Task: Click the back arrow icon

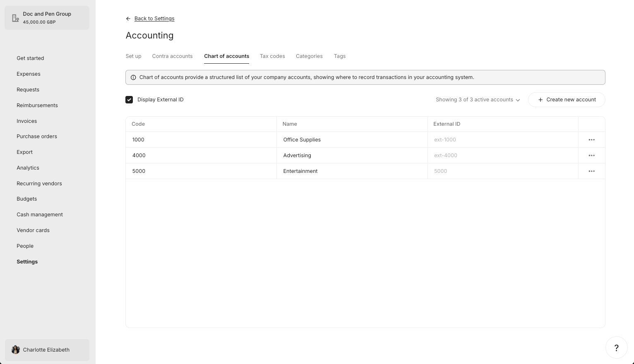Action: (128, 19)
